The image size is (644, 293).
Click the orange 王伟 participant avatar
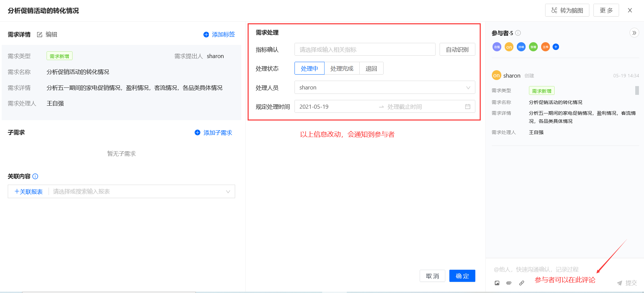tap(545, 47)
